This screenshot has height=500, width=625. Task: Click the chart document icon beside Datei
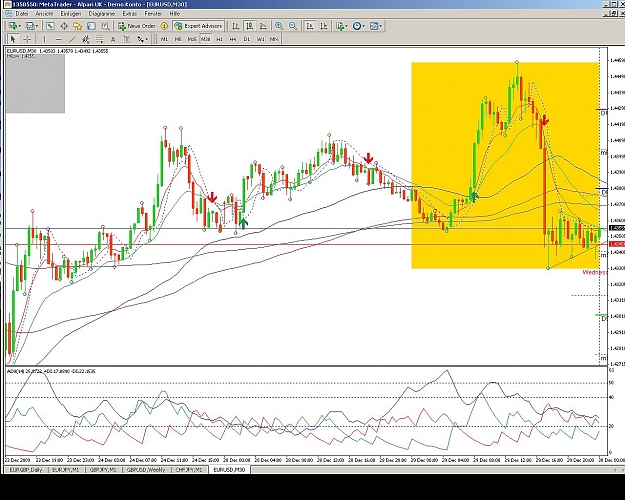point(9,14)
